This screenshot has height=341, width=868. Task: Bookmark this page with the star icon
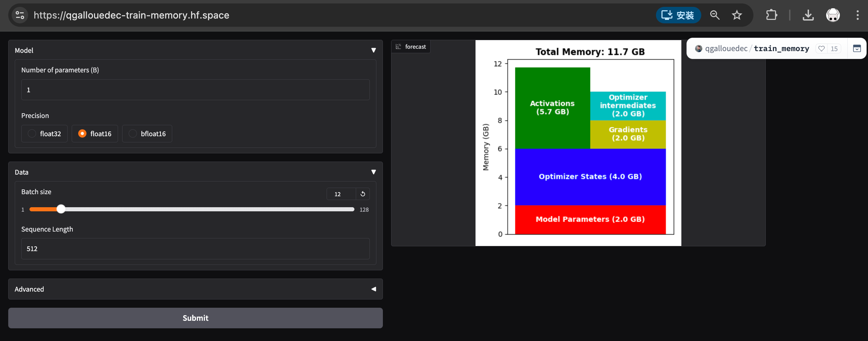(737, 15)
